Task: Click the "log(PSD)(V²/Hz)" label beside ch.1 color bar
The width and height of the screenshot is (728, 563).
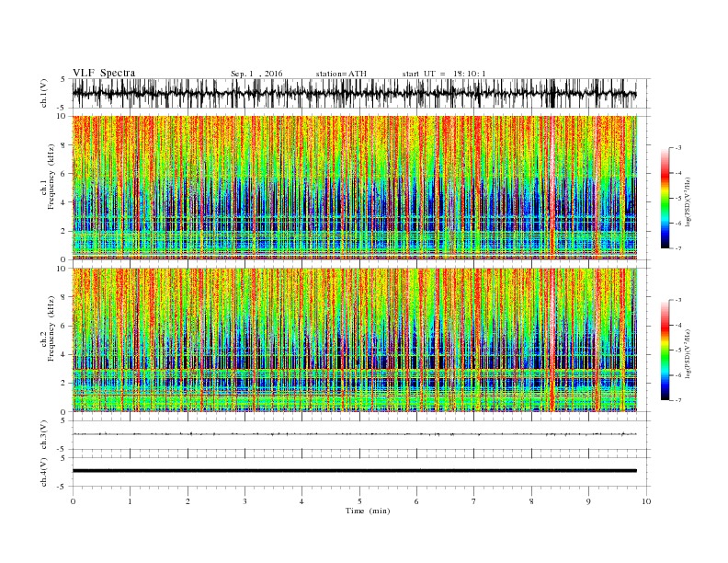Action: pos(688,202)
